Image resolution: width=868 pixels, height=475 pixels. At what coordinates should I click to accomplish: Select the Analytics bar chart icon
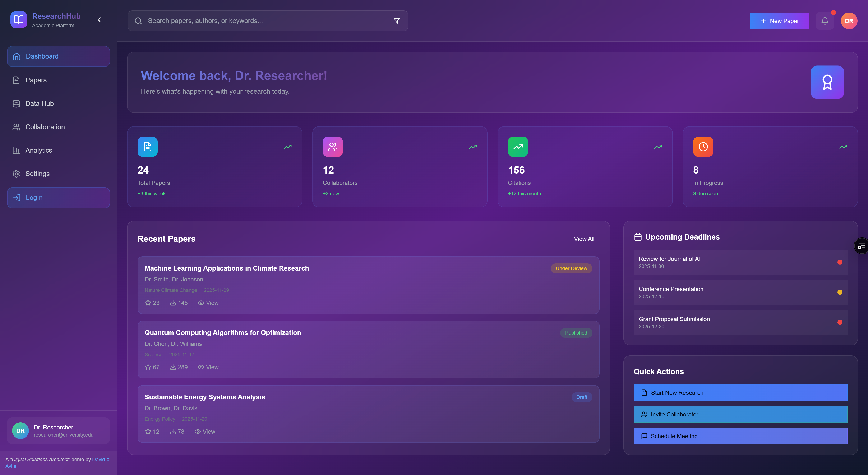(17, 150)
